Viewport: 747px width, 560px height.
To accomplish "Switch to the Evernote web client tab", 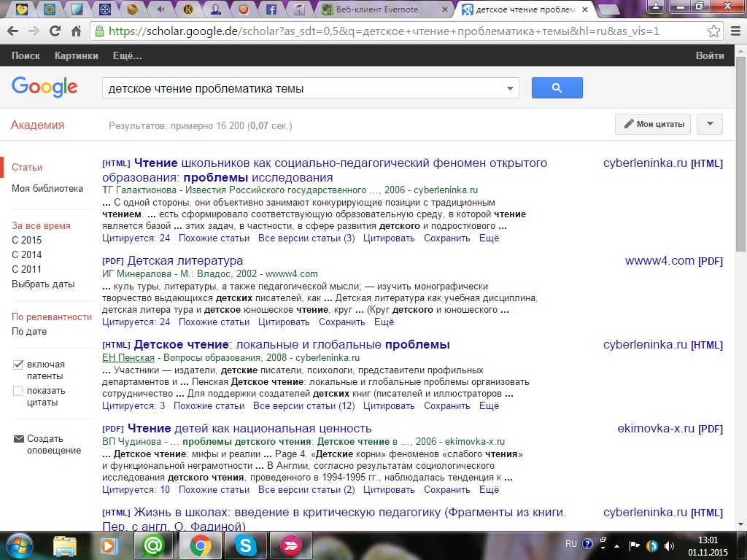I will 384,9.
